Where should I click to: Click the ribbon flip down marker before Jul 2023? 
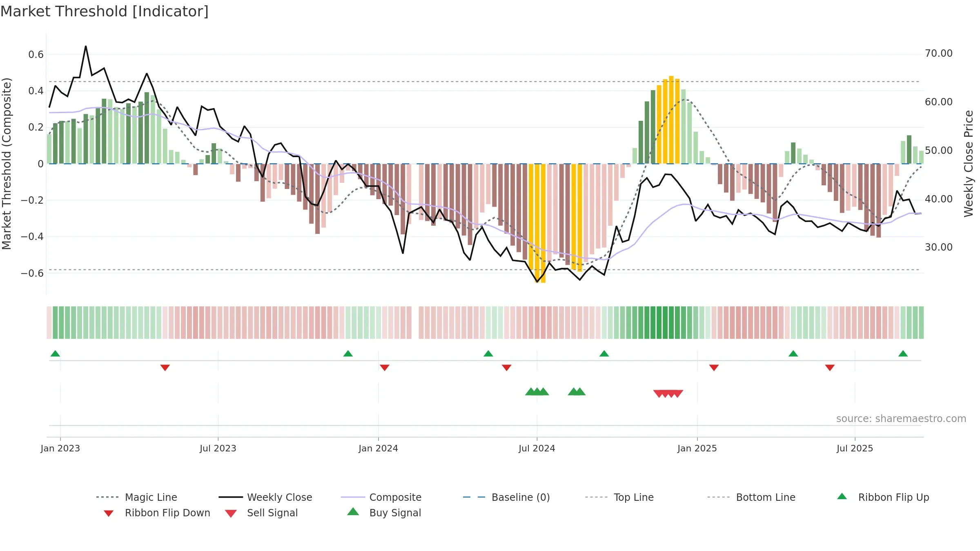coord(165,368)
